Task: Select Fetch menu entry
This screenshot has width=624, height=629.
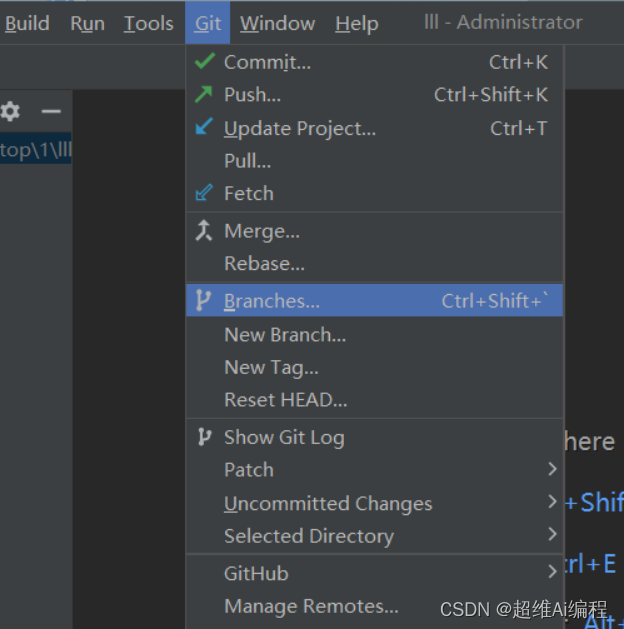Action: tap(375, 193)
